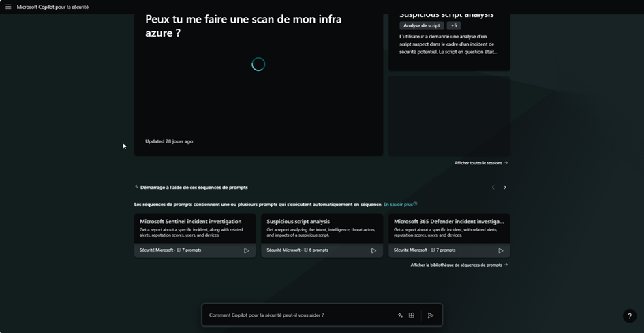The width and height of the screenshot is (644, 333).
Task: Click the Microsoft Copilot pour la sécurité title
Action: 52,7
